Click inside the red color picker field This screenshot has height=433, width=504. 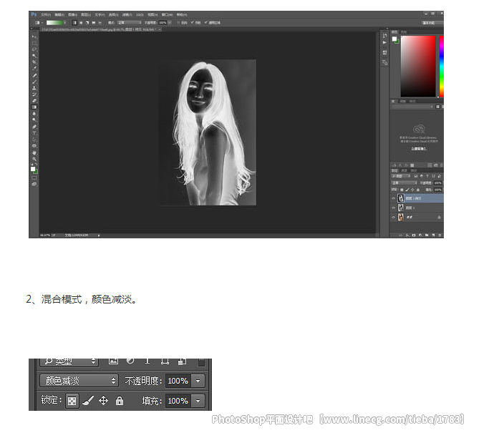(x=418, y=67)
